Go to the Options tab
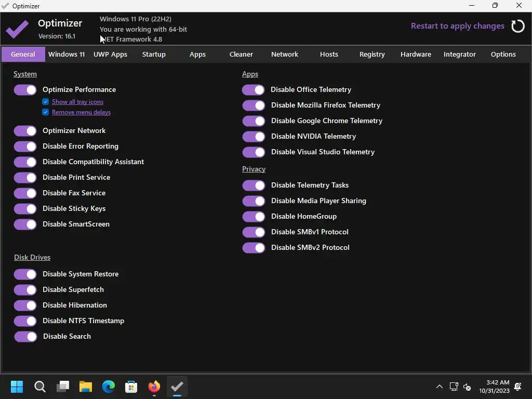Image resolution: width=532 pixels, height=399 pixels. (503, 54)
